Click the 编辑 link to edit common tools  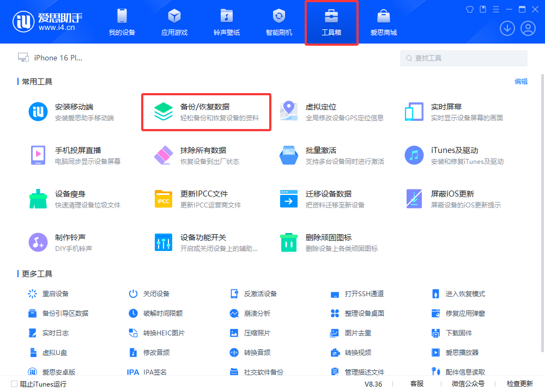(520, 81)
